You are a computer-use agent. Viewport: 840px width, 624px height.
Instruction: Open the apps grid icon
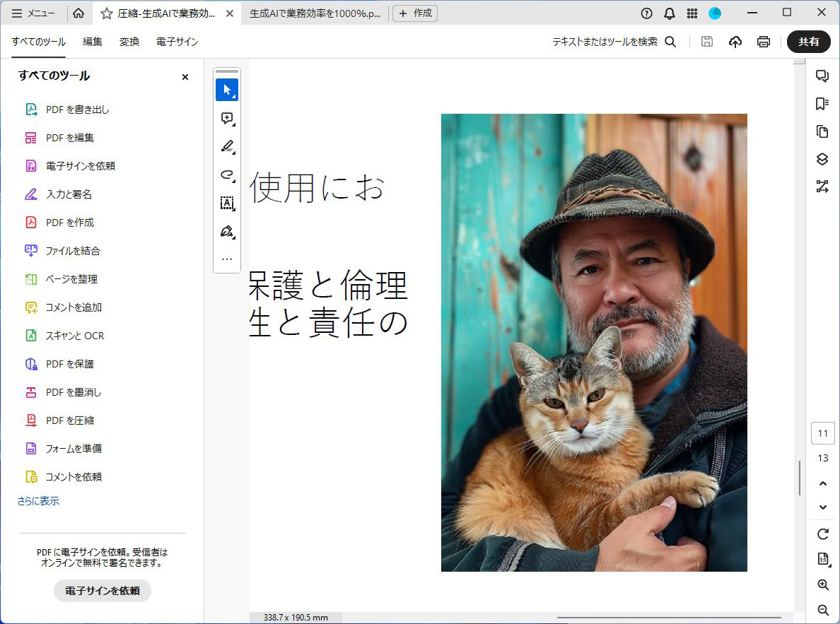692,13
